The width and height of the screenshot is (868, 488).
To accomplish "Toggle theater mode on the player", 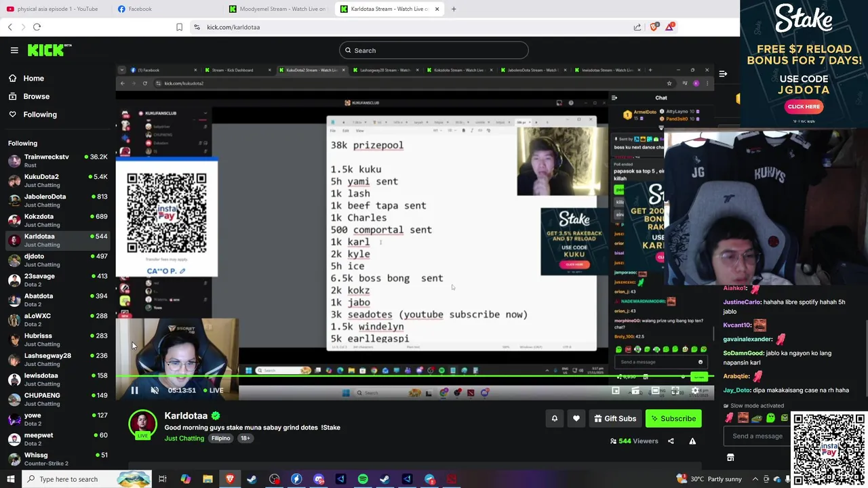I will [x=656, y=390].
